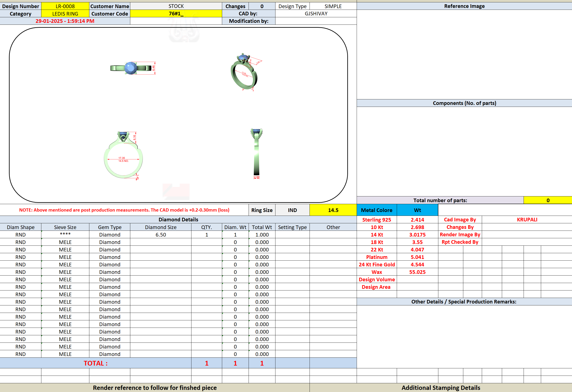Click the Design Volume label
572x392 pixels.
(377, 279)
